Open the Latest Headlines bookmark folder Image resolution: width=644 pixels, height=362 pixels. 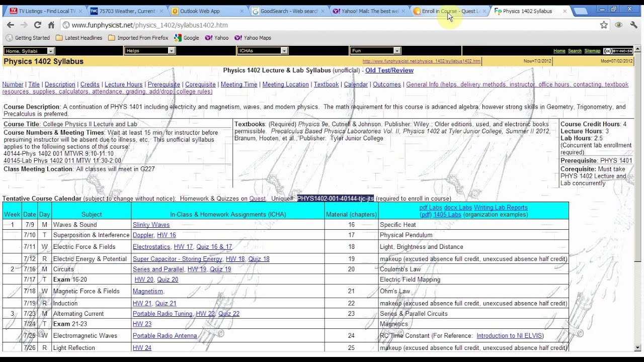(x=79, y=38)
